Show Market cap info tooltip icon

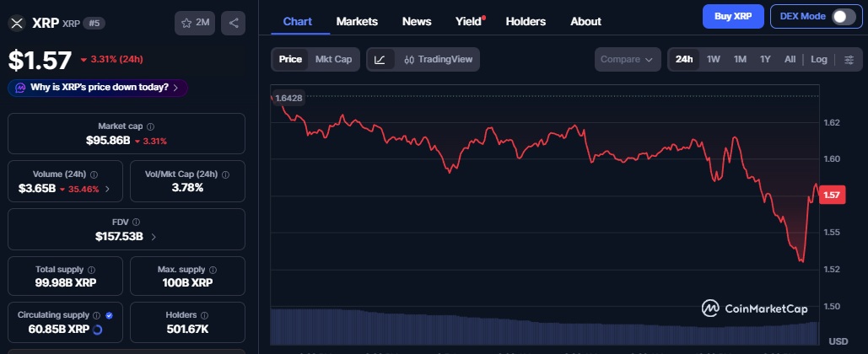point(150,126)
